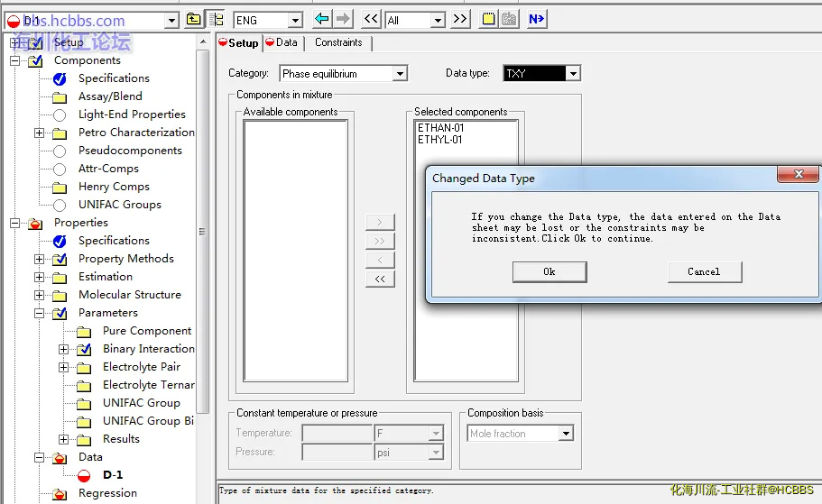Open the Composition basis Mole fraction dropdown
This screenshot has width=822, height=504.
[566, 434]
